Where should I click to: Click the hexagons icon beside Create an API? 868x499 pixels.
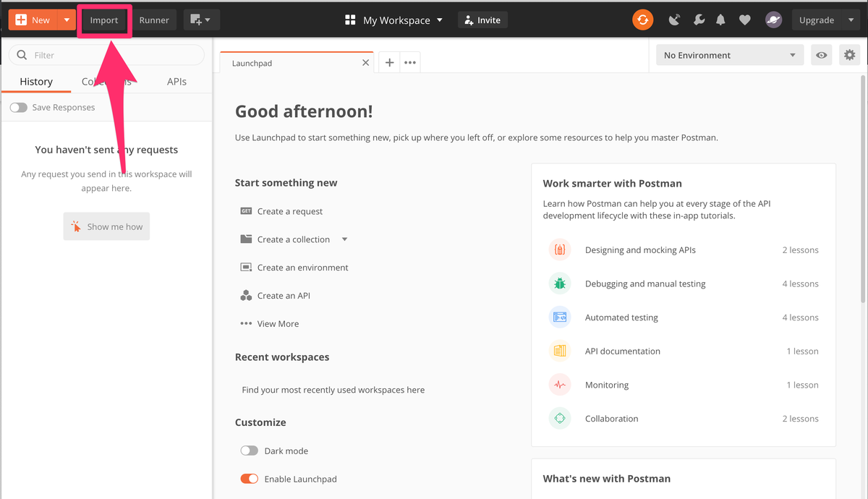click(246, 296)
